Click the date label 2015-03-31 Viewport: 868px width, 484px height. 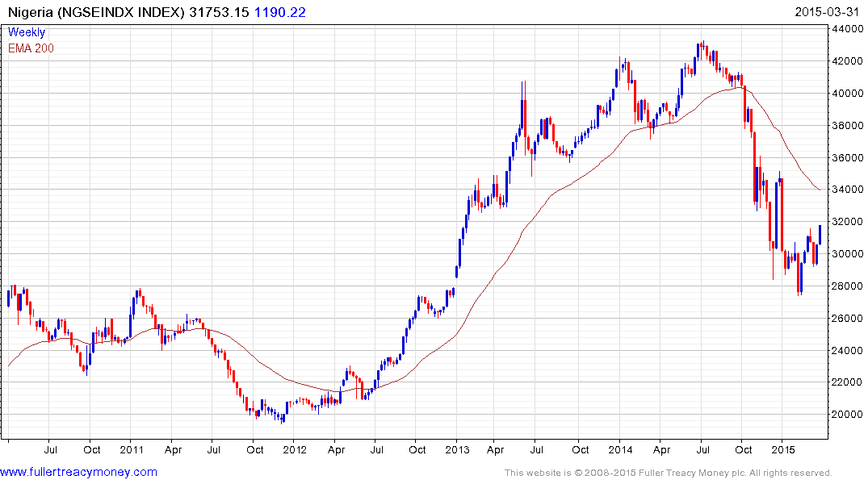tap(827, 12)
